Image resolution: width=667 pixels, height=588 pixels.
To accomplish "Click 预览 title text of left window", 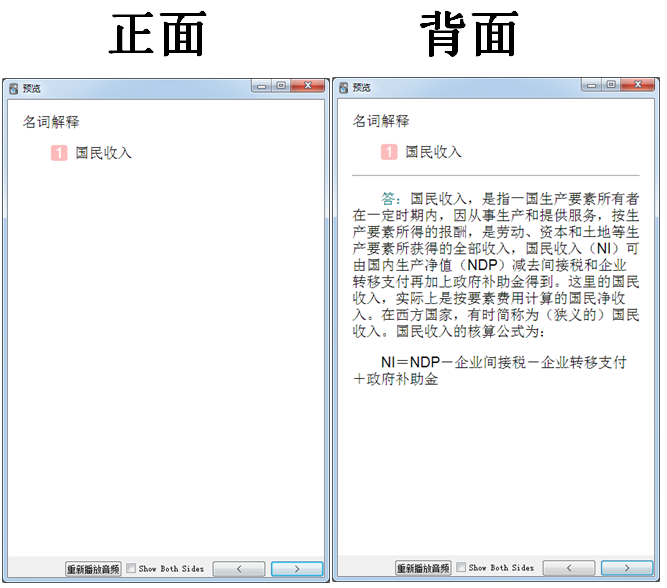I will tap(31, 88).
